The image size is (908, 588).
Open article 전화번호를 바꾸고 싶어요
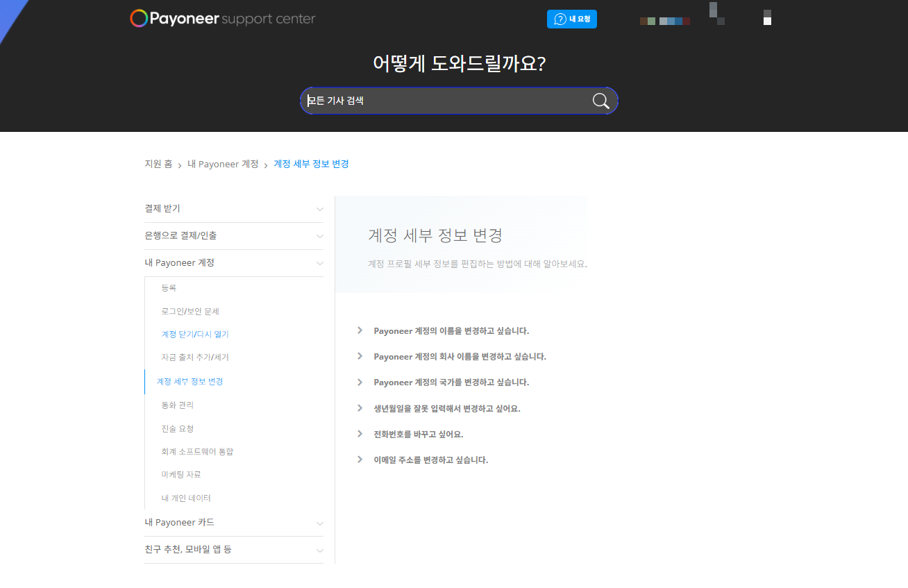click(418, 434)
